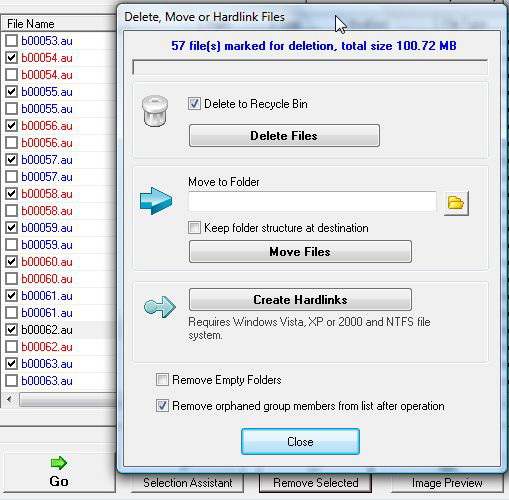509x500 pixels.
Task: Enable Keep folder structure at destination
Action: (x=194, y=228)
